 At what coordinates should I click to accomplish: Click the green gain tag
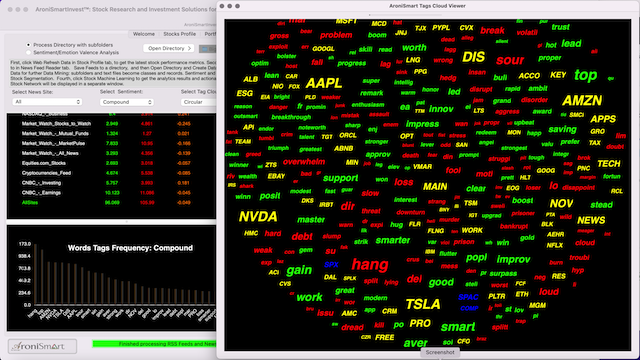(x=299, y=270)
